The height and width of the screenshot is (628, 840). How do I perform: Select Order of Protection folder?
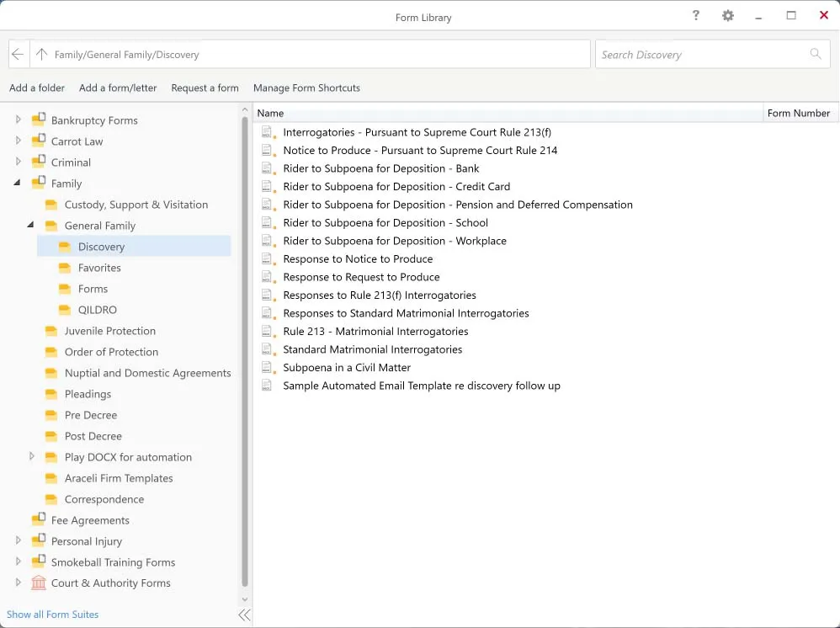point(111,352)
